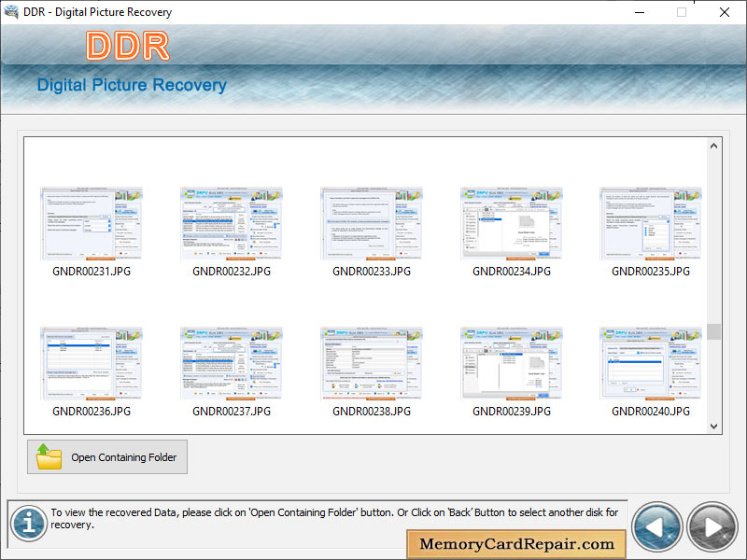
Task: Click the file name GNDR00238.JPG
Action: 372,412
